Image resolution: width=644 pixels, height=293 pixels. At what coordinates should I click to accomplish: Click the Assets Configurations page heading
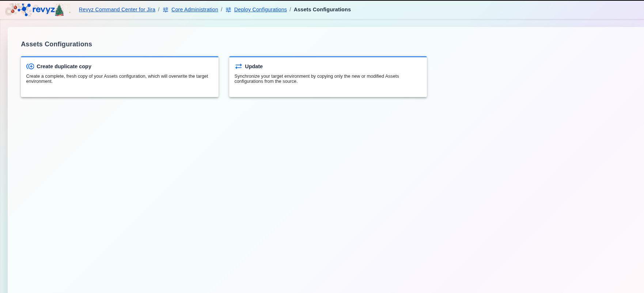56,44
